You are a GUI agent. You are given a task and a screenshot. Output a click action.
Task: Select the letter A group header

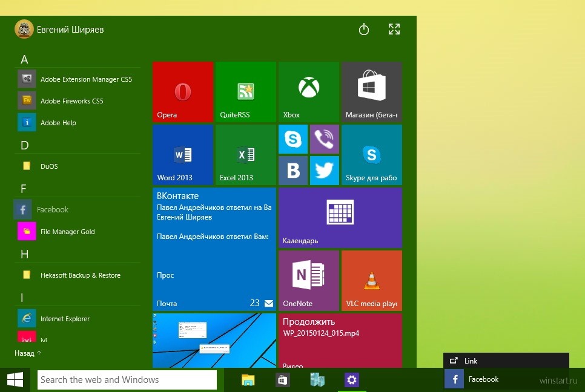point(24,59)
